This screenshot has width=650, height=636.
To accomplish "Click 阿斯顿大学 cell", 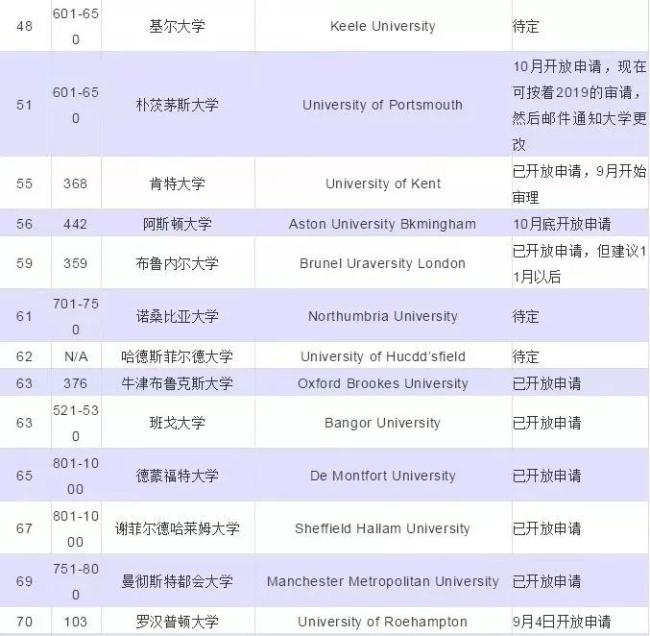I will pos(177,224).
